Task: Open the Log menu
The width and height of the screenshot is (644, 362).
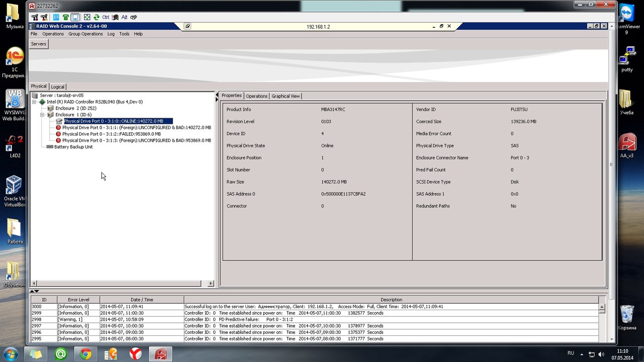Action: click(111, 34)
